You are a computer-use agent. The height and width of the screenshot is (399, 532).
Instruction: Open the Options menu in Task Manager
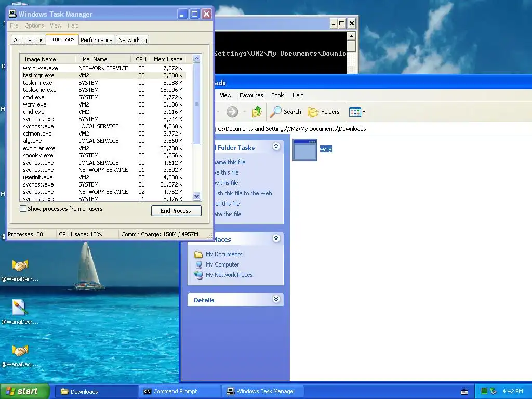[34, 25]
